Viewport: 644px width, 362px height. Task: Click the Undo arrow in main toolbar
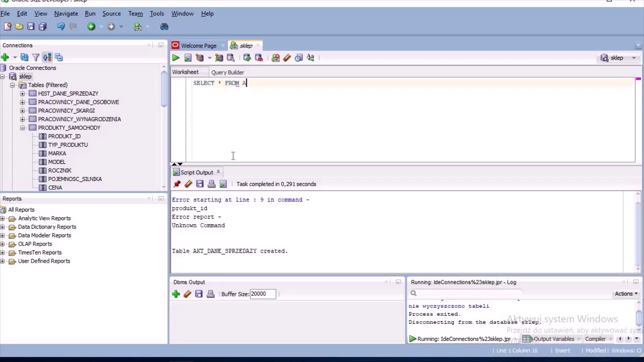[61, 27]
